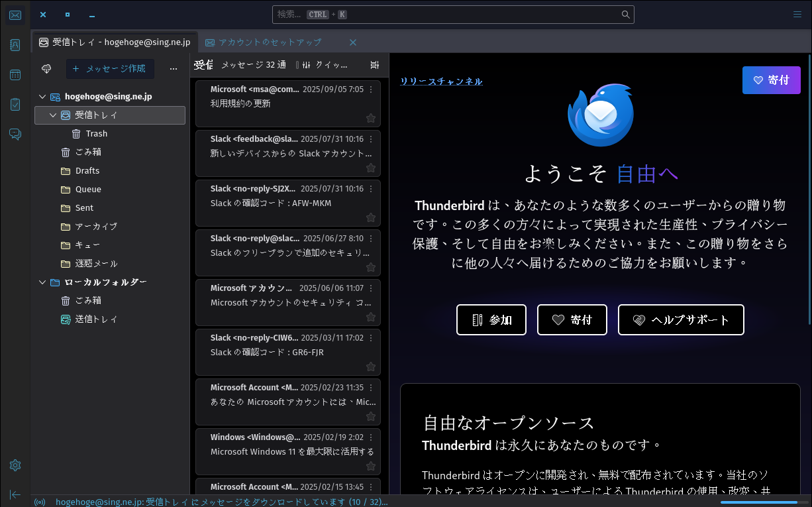Star the message from Microsoft about 利用規約の更新

[x=371, y=118]
